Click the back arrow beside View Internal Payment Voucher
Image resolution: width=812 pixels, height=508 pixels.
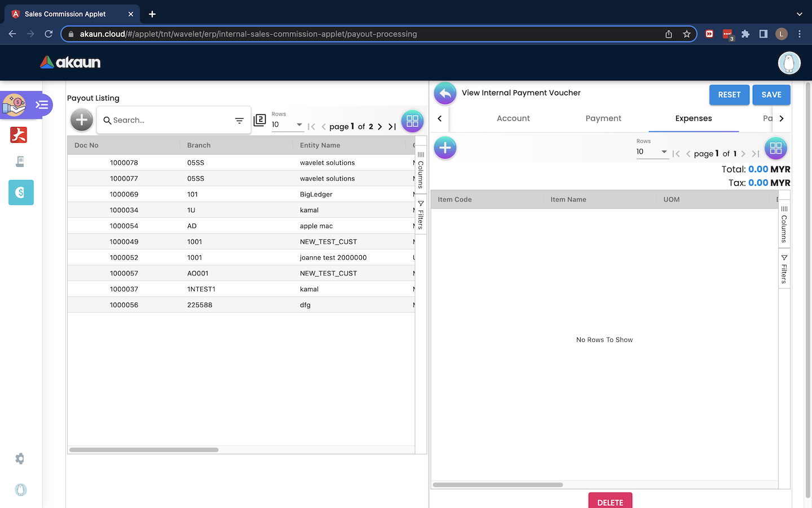click(445, 94)
